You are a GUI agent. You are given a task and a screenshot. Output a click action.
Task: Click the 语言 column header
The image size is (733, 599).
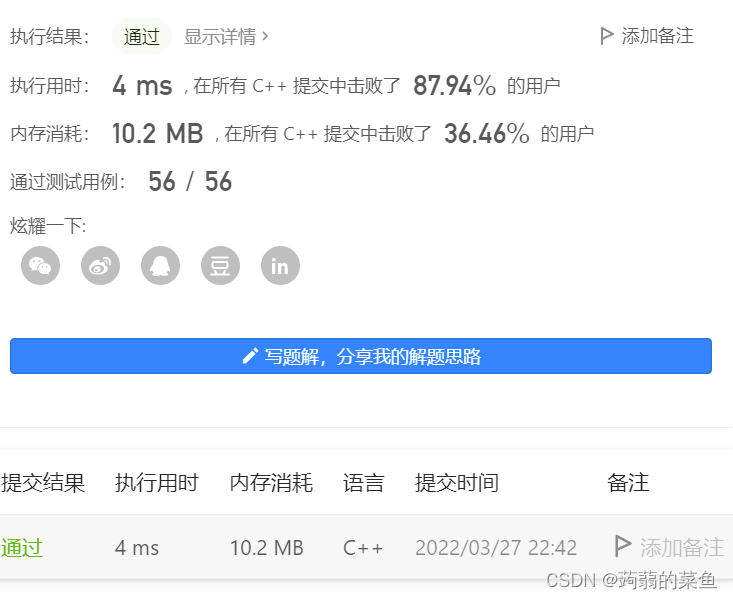pyautogui.click(x=364, y=483)
